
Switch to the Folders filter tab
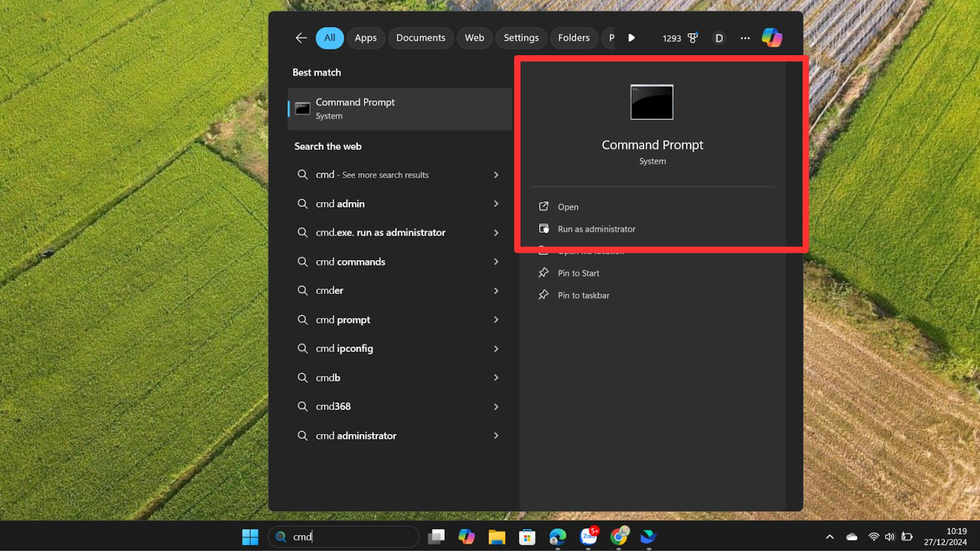[574, 38]
